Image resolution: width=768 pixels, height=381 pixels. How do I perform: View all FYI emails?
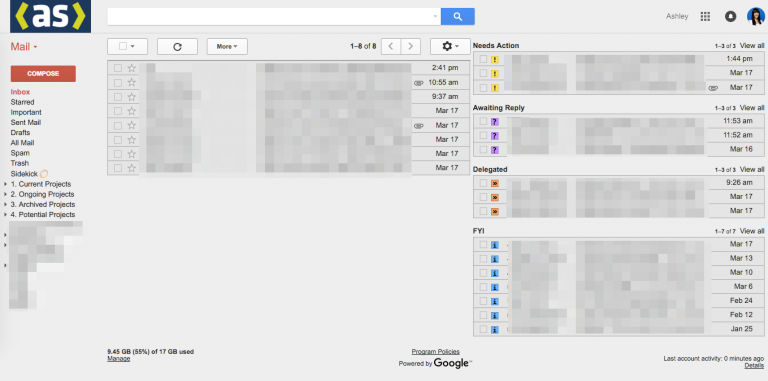coord(752,231)
